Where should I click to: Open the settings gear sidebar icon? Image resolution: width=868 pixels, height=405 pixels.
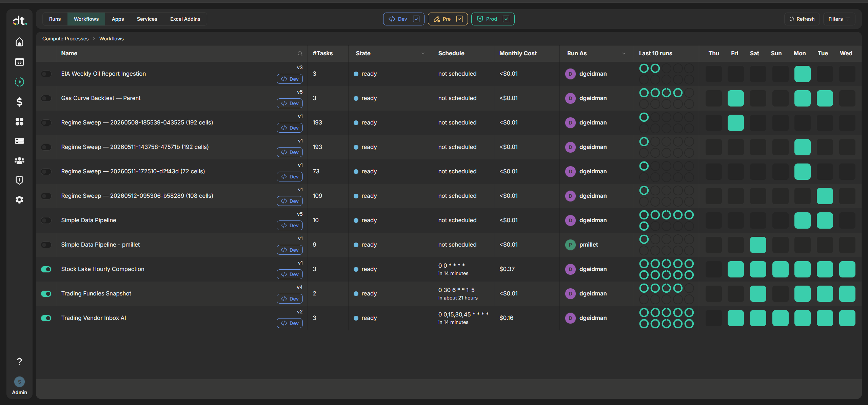pos(19,199)
